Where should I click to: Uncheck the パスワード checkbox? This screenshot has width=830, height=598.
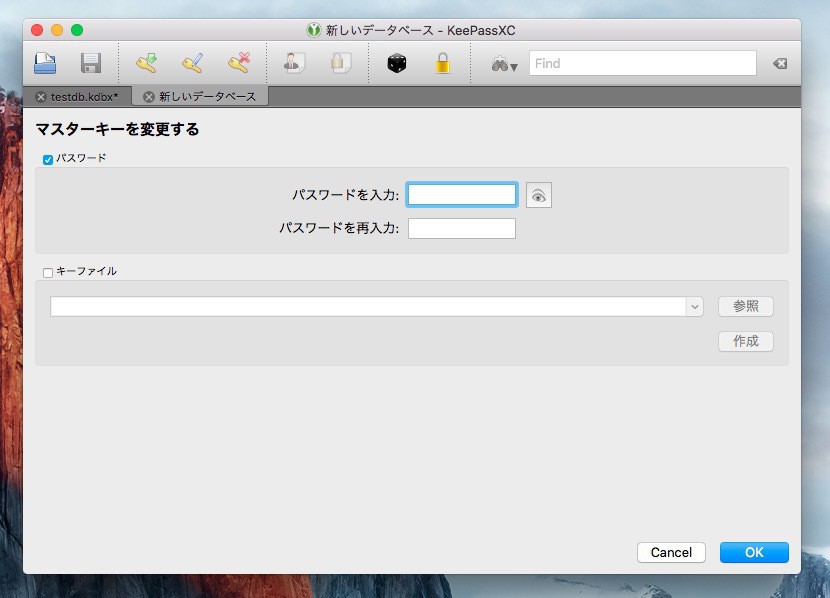48,159
